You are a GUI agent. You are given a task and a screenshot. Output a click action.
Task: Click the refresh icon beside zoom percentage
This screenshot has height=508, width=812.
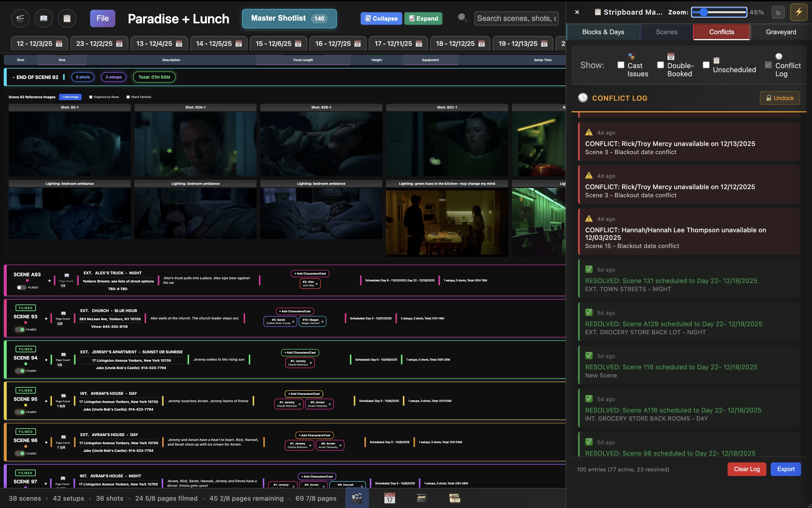(x=778, y=13)
